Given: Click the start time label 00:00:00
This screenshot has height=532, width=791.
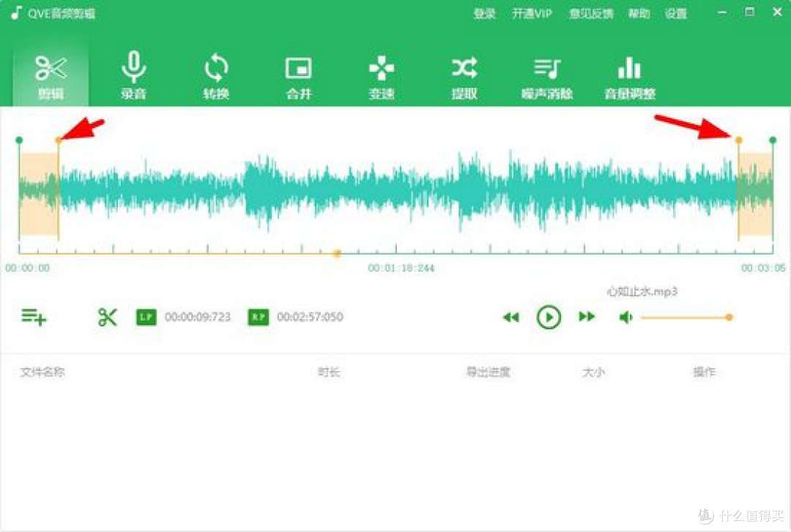Looking at the screenshot, I should (x=28, y=268).
